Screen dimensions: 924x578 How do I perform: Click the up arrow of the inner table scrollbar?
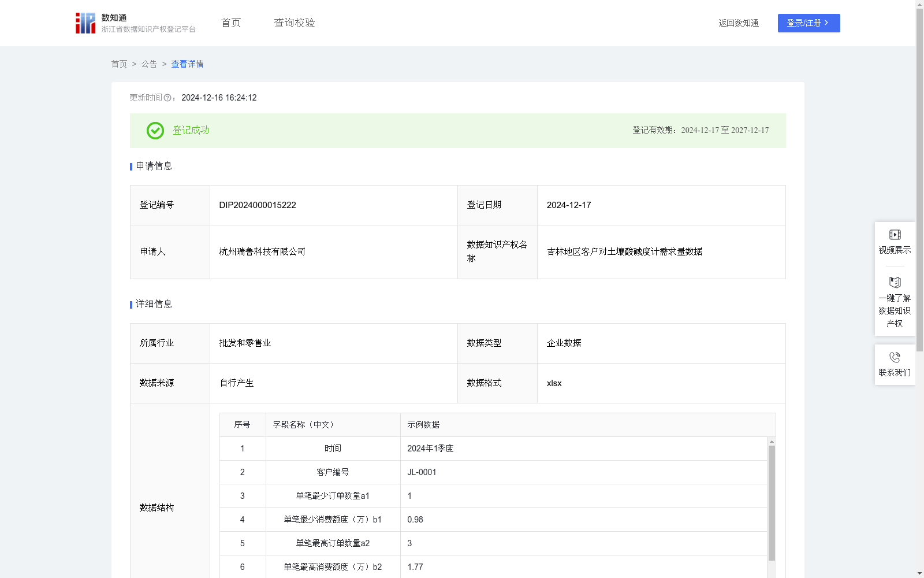pyautogui.click(x=772, y=442)
